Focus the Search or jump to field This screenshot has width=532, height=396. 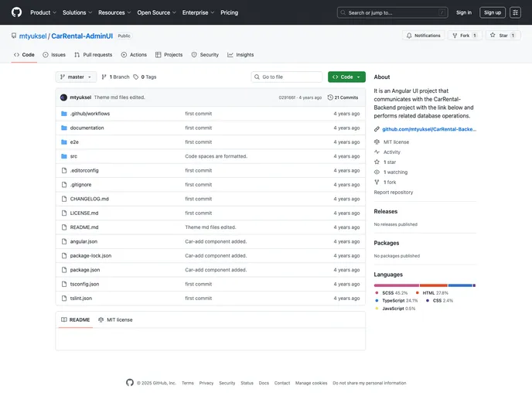pyautogui.click(x=392, y=12)
